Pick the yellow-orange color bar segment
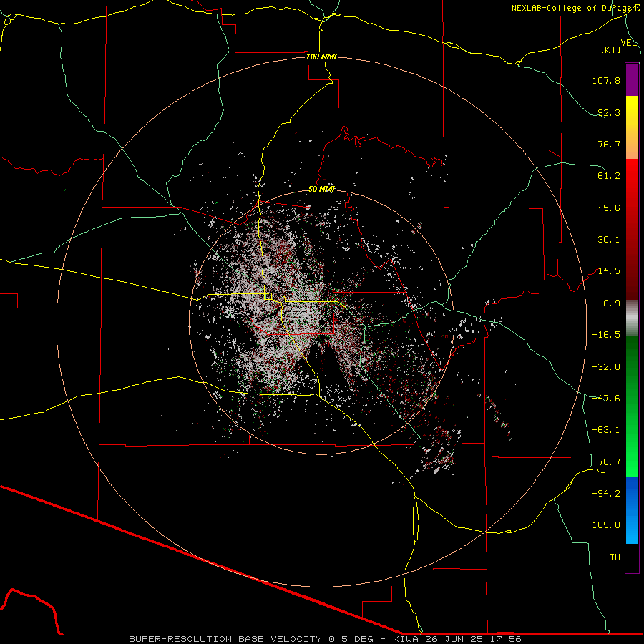Screen dimensions: 644x644 (x=632, y=127)
